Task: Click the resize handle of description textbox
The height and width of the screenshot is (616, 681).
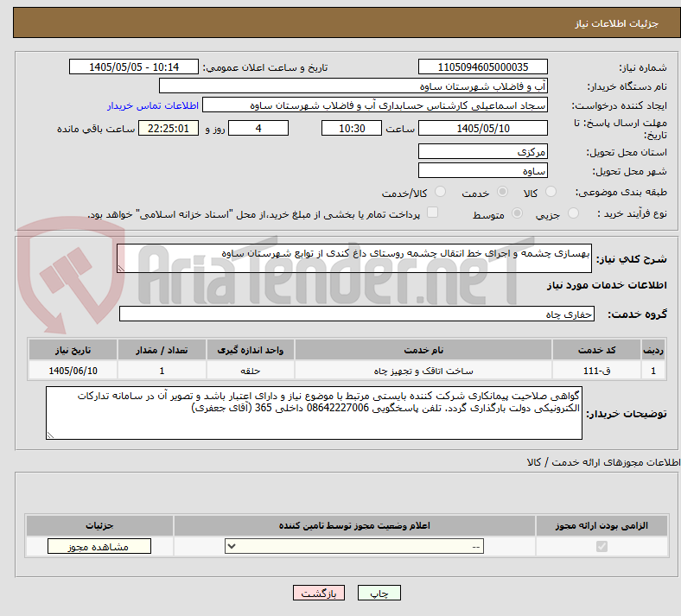Action: click(121, 269)
